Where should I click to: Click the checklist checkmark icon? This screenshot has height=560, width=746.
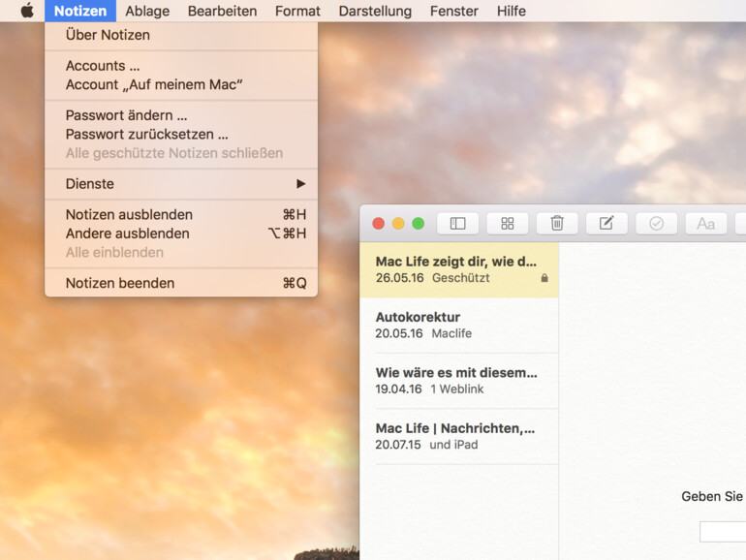[x=656, y=223]
